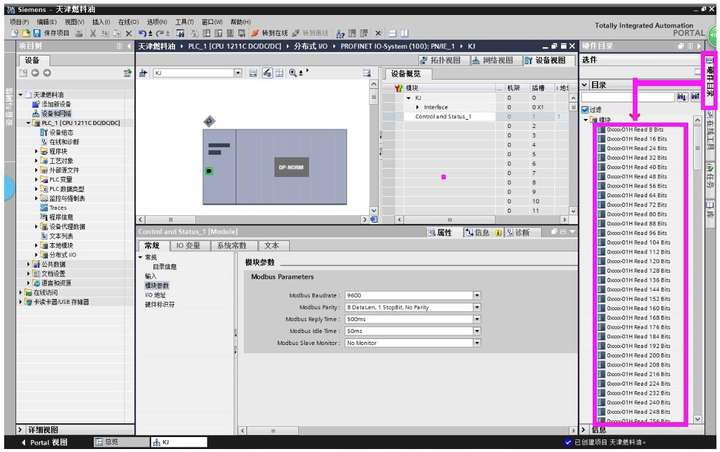Click the Overview (总览) button in bottom bar
Screen dimensions: 720x452
coord(121,442)
